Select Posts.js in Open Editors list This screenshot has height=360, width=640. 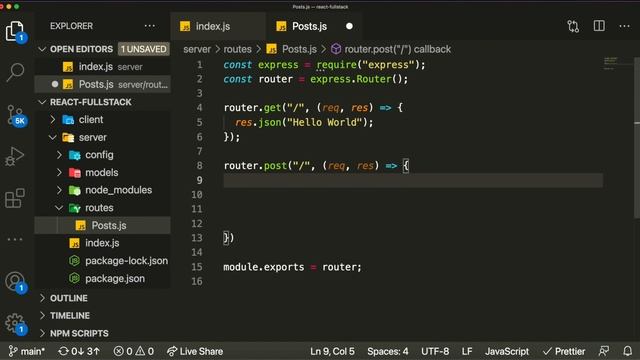[102, 84]
